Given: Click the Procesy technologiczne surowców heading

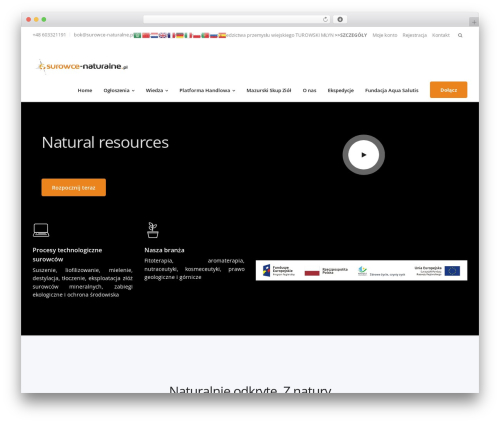Looking at the screenshot, I should 67,255.
